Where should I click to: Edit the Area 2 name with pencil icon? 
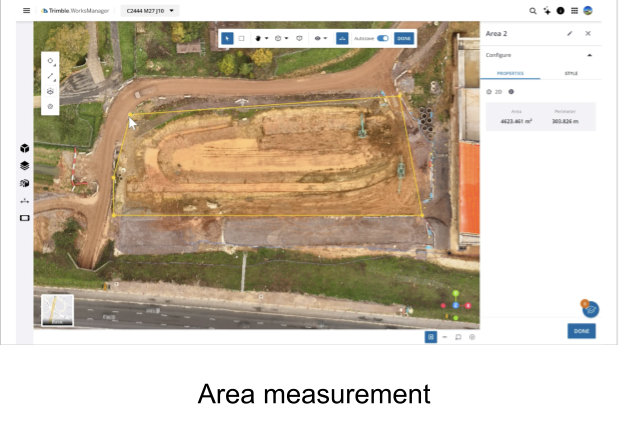pos(570,33)
